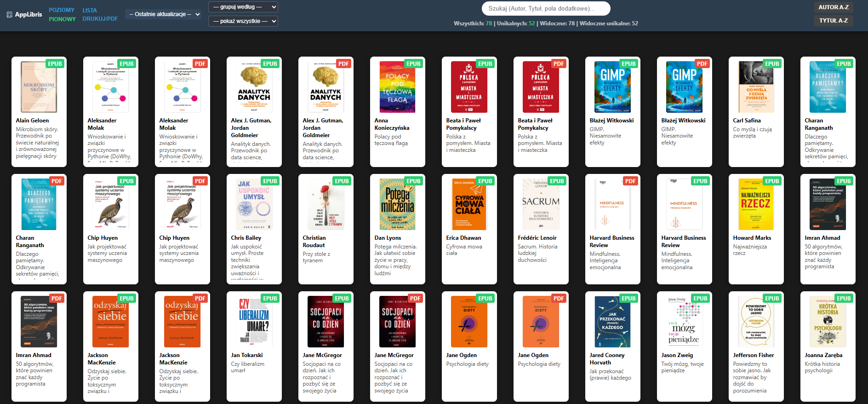Open Czy liberalizm umarł book cover
The image size is (868, 404).
pos(254,322)
